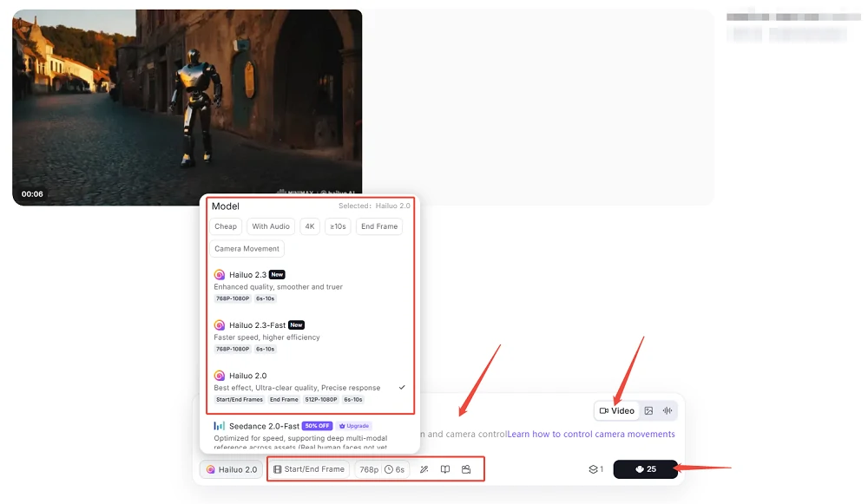Open the book-shaped prompt library icon
Viewport: 868px width, 504px height.
(445, 469)
